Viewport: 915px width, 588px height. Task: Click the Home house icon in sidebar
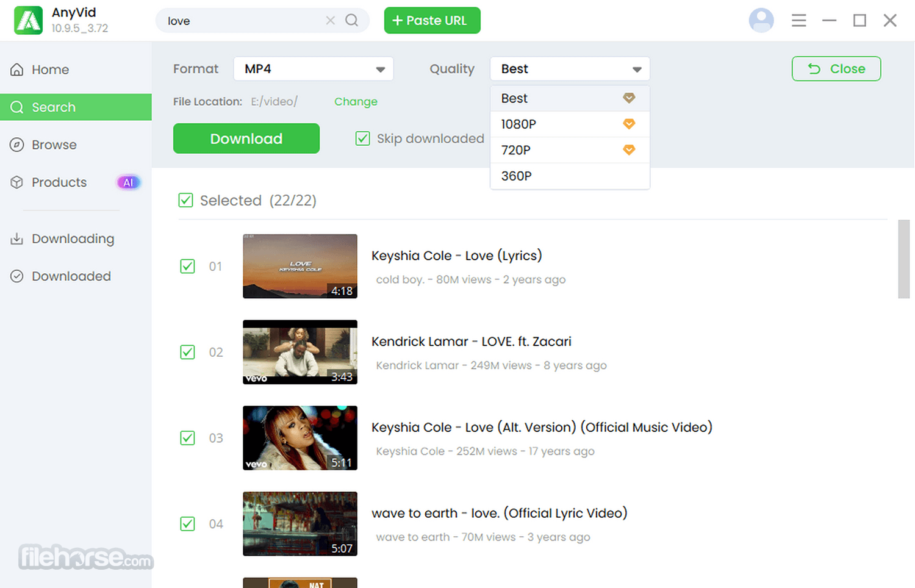point(17,70)
